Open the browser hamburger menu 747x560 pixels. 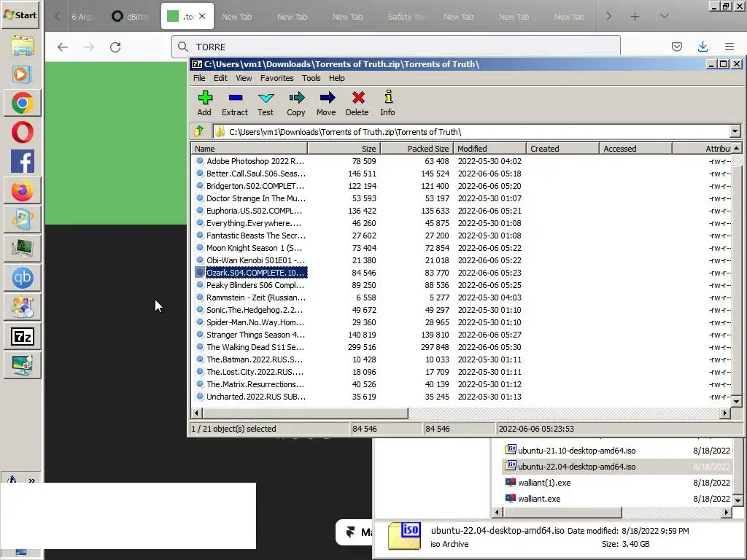click(x=729, y=46)
